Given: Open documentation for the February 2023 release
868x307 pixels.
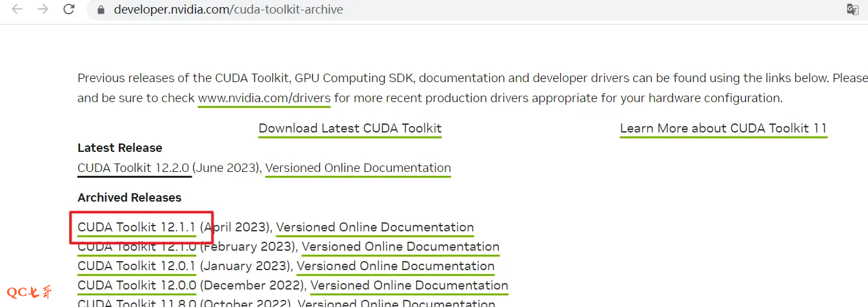Looking at the screenshot, I should pyautogui.click(x=400, y=246).
